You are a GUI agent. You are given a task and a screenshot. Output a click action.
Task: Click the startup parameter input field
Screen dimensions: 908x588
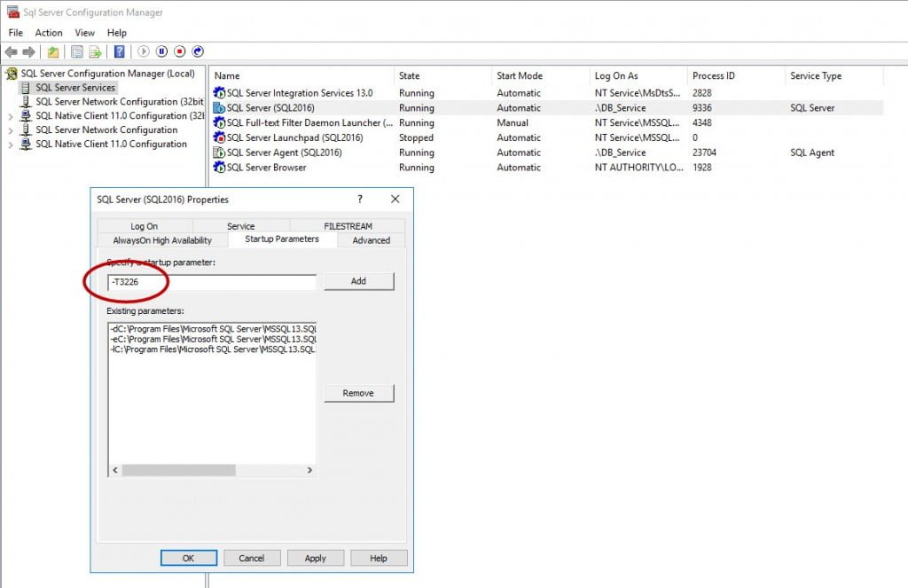point(212,282)
